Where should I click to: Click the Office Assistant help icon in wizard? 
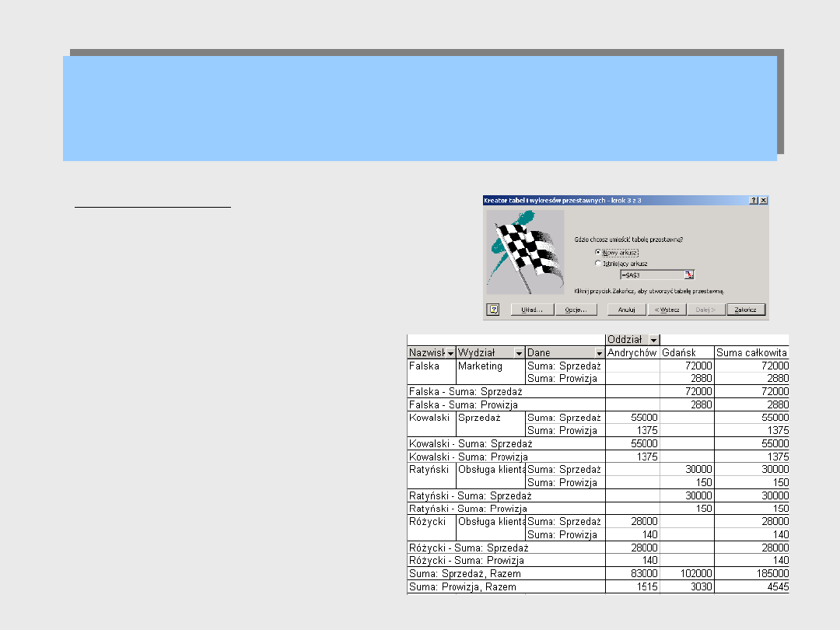pos(493,309)
